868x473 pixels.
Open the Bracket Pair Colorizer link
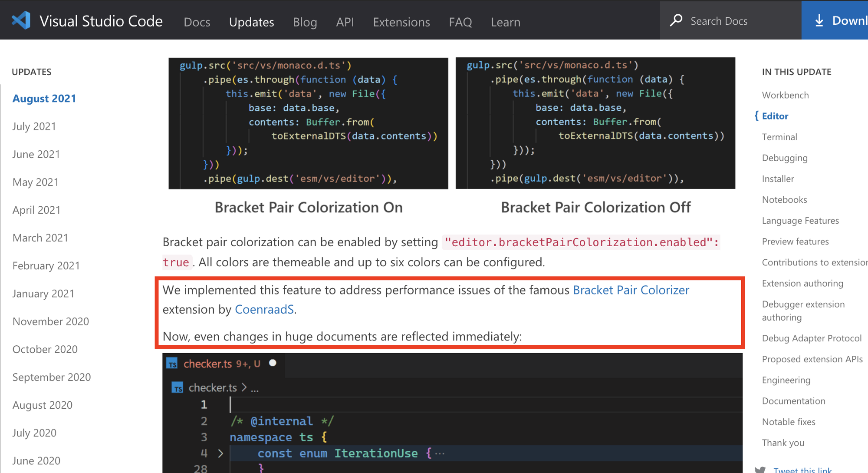tap(631, 290)
